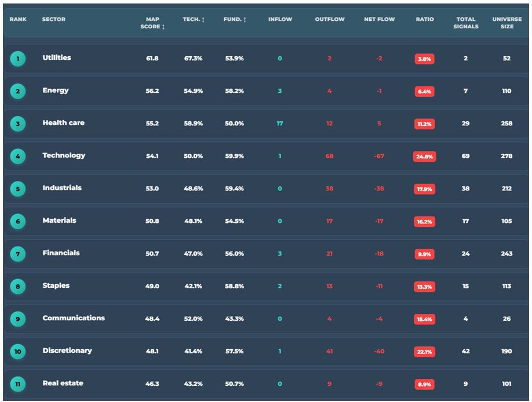Click the rank 1 circle badge
The height and width of the screenshot is (402, 532).
click(18, 59)
